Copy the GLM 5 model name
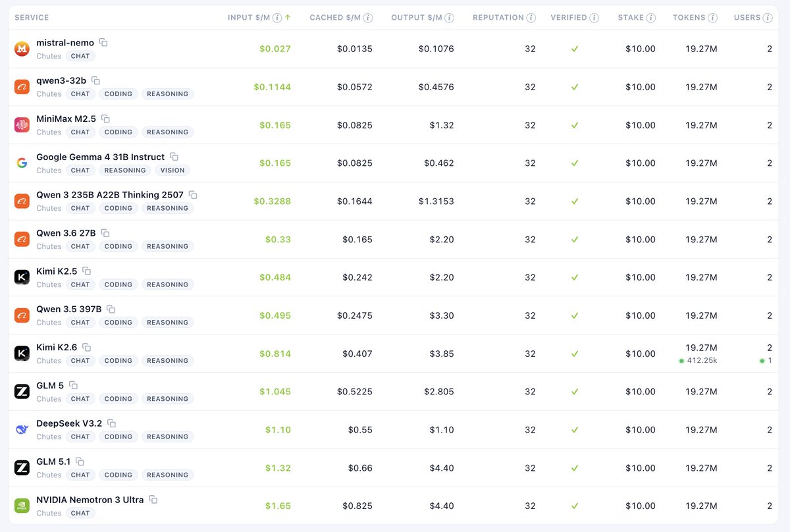Image resolution: width=790 pixels, height=532 pixels. 73,385
